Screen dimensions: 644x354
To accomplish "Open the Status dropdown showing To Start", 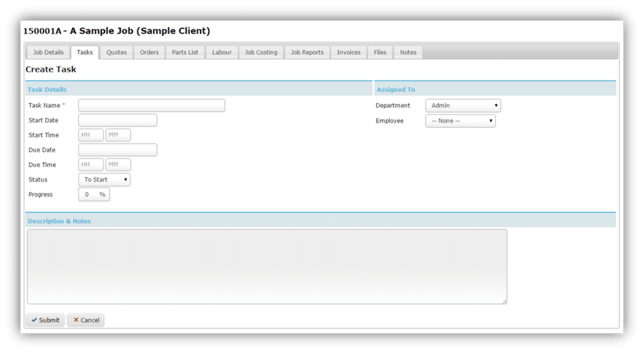I will (x=105, y=180).
